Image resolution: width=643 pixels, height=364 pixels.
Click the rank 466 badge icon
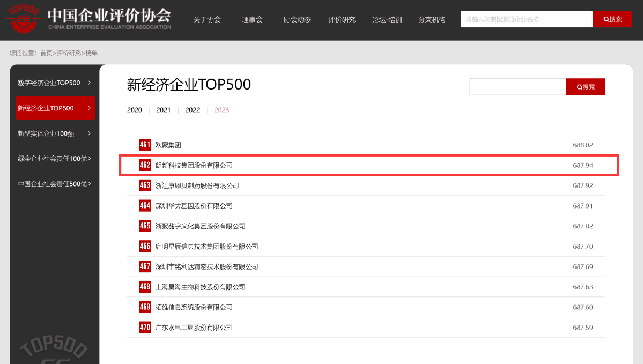[x=145, y=247]
